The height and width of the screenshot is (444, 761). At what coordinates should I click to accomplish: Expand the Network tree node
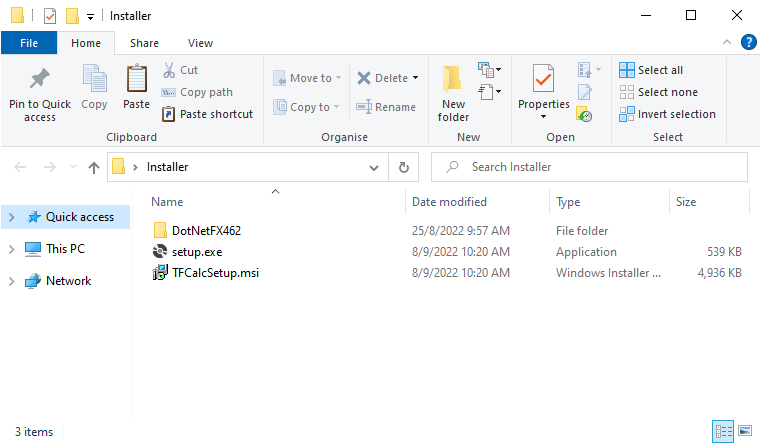click(11, 281)
